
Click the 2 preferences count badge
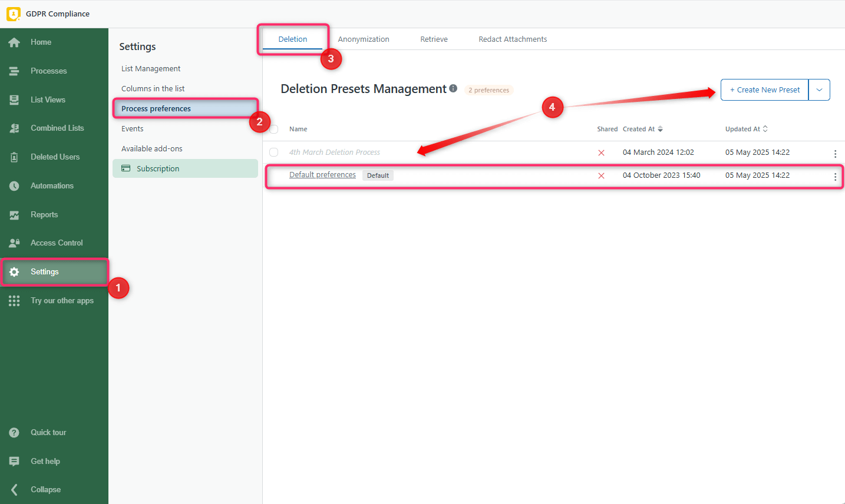click(488, 90)
